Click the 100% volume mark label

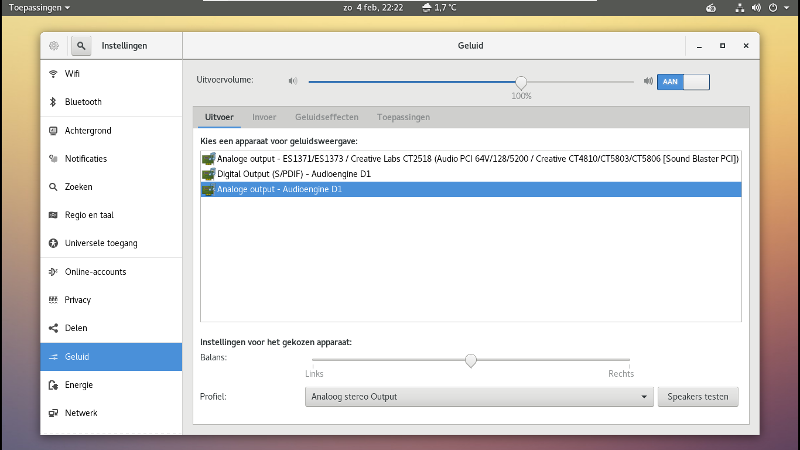coord(521,96)
